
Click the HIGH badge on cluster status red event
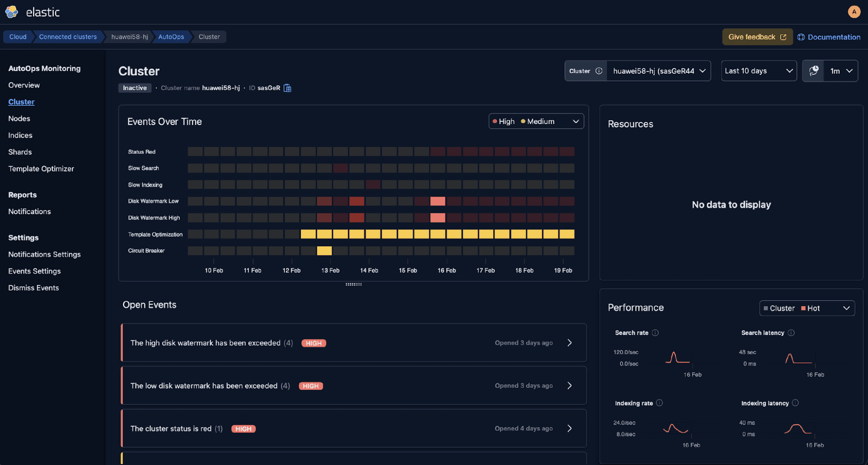244,429
